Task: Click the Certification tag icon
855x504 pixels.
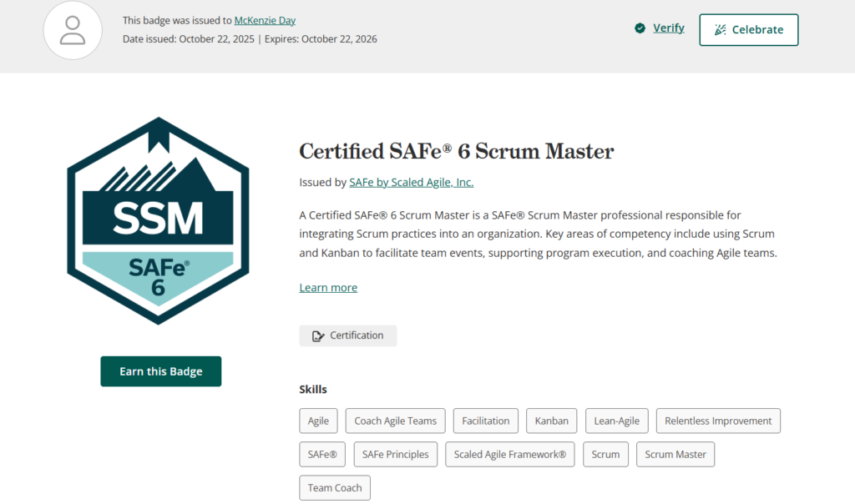Action: 317,336
